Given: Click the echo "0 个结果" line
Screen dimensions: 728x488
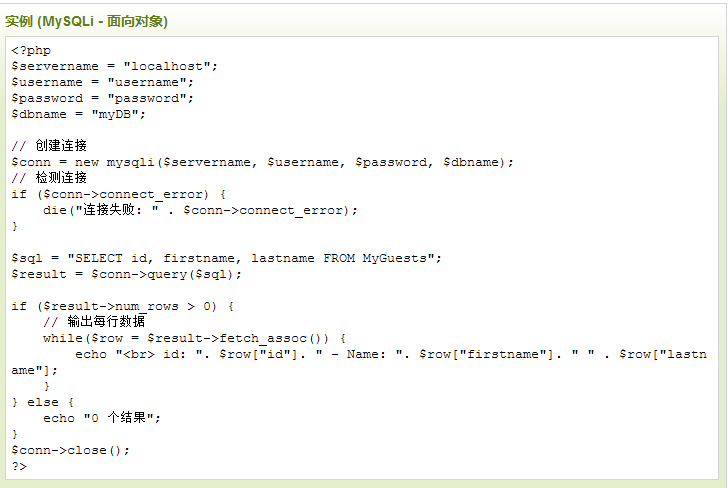Looking at the screenshot, I should 102,418.
